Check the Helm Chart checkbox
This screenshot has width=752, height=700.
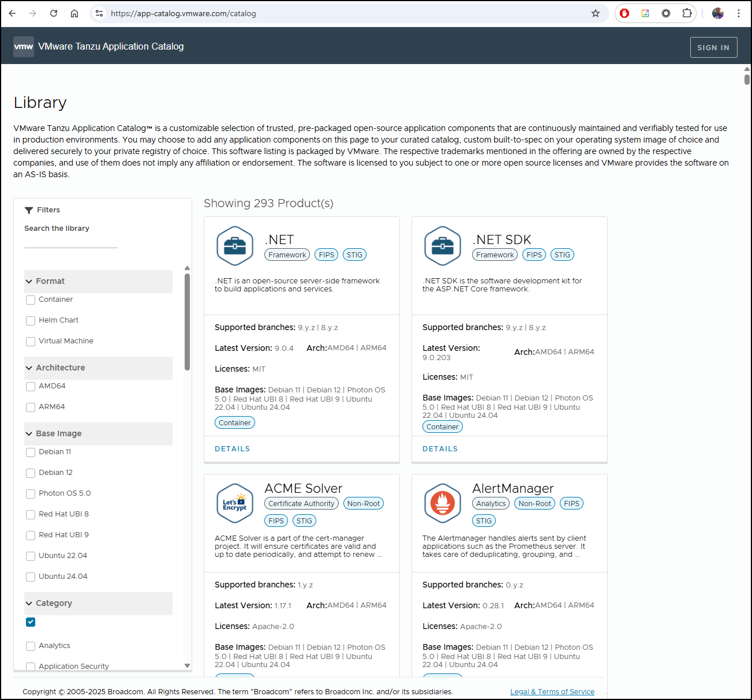31,321
